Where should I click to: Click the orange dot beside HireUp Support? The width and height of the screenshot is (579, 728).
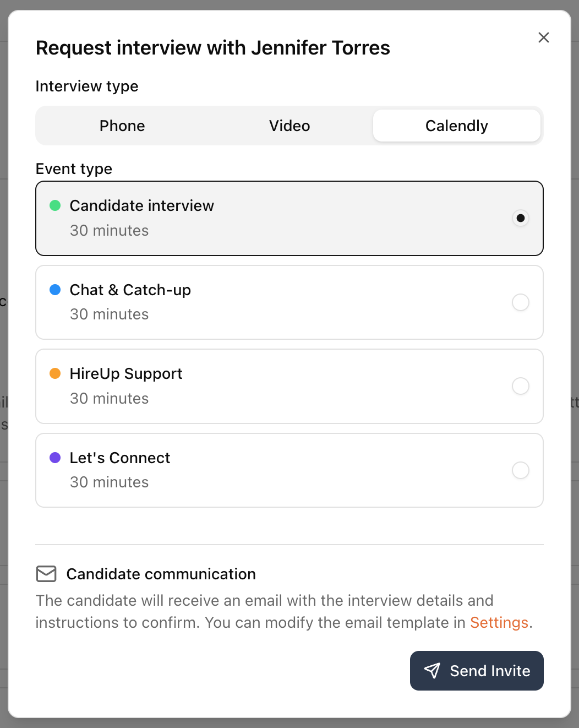(x=55, y=373)
